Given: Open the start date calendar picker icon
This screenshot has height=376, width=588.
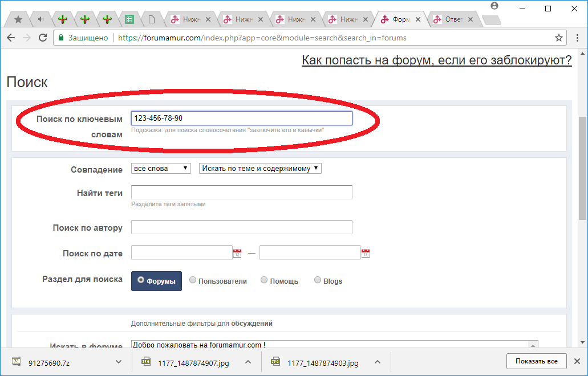Looking at the screenshot, I should [x=237, y=254].
